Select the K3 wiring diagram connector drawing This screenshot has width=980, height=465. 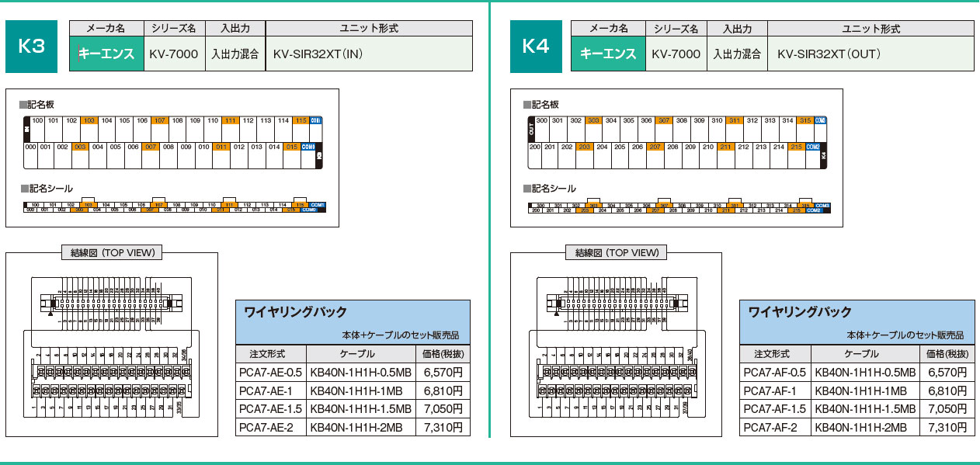111,347
